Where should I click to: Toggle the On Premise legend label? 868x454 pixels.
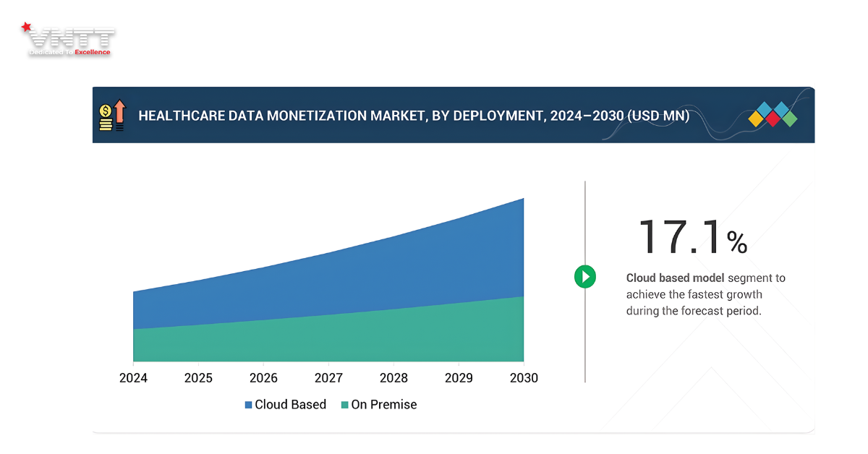(x=383, y=405)
